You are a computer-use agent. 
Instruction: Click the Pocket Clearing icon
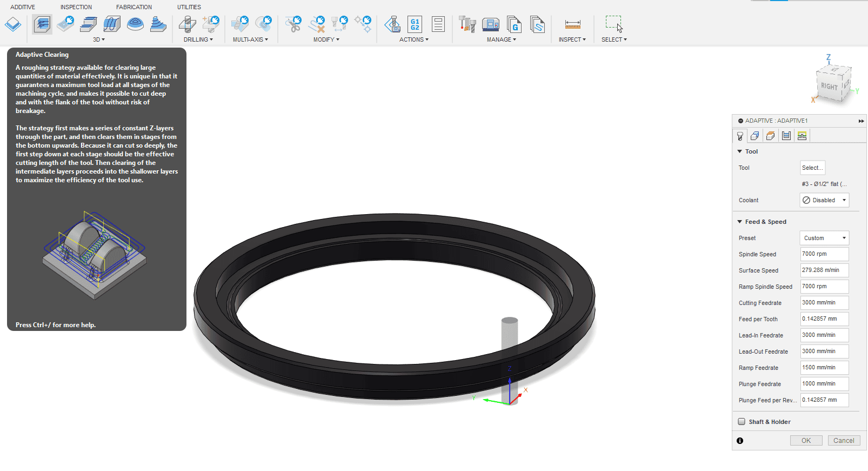(65, 24)
